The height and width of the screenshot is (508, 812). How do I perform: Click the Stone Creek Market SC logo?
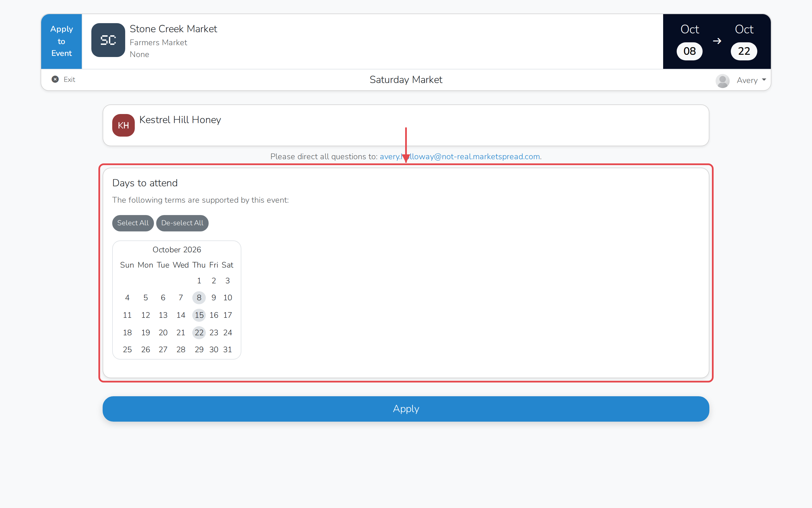(x=108, y=40)
